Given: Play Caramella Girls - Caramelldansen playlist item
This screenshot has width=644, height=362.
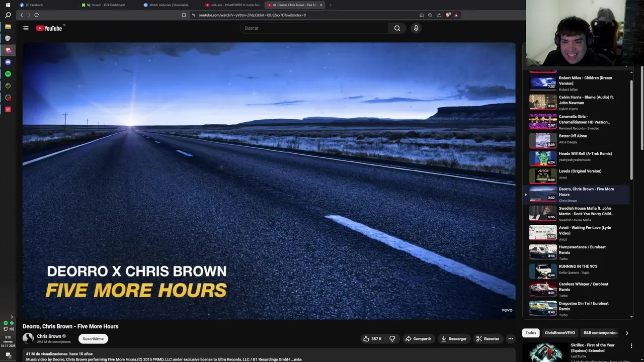Looking at the screenshot, I should tap(576, 122).
